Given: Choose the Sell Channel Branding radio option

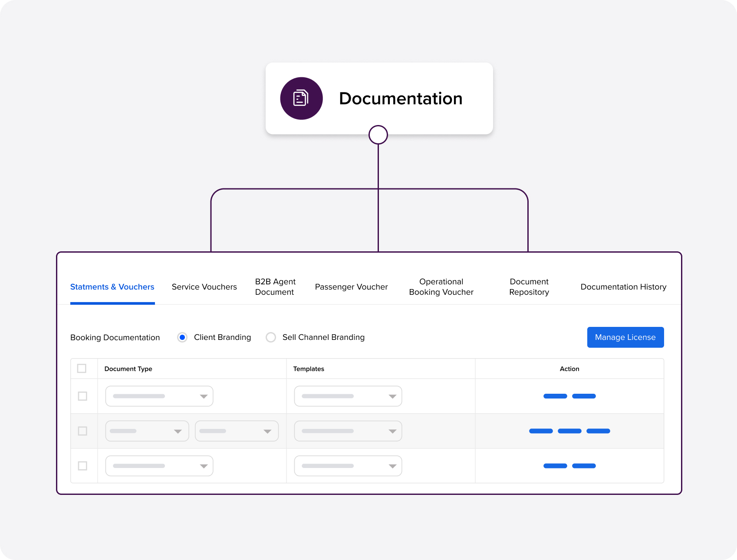Looking at the screenshot, I should tap(271, 337).
